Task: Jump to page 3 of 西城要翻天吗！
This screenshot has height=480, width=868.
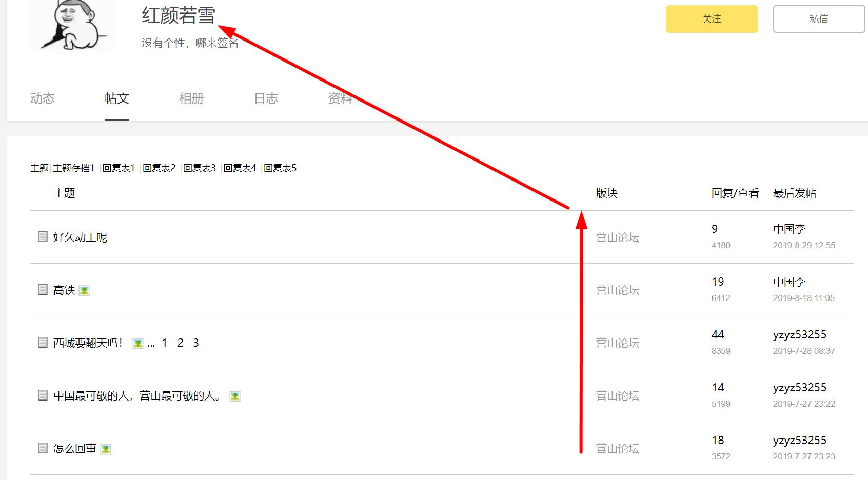Action: pos(195,343)
